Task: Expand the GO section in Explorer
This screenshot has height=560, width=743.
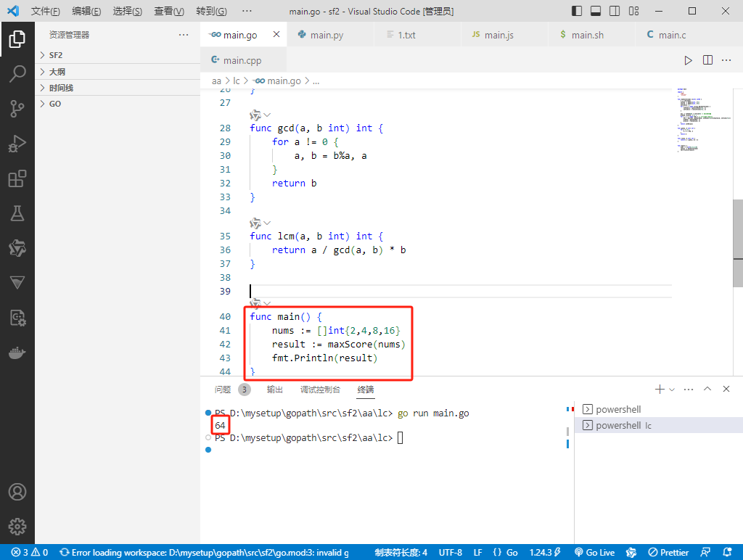Action: 118,104
